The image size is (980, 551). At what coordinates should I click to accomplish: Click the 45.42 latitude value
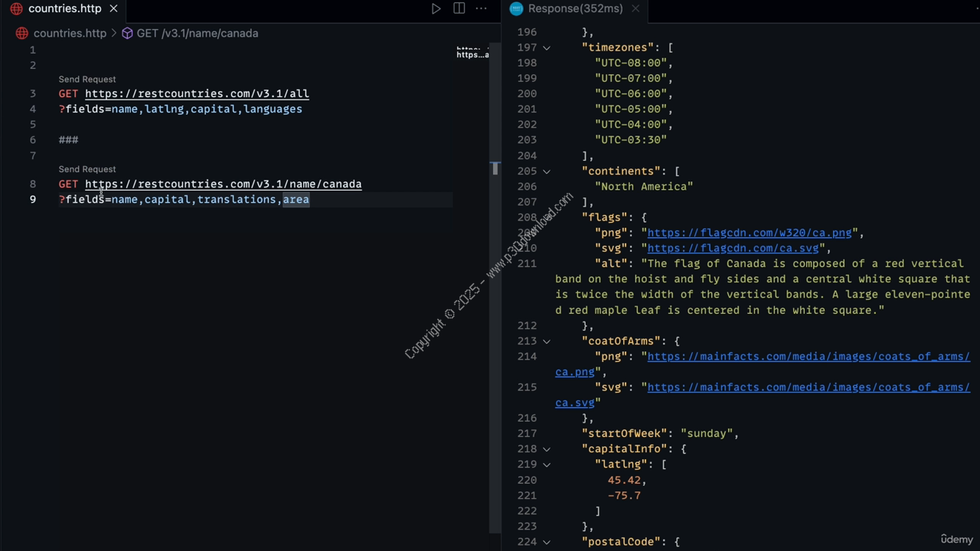tap(624, 480)
